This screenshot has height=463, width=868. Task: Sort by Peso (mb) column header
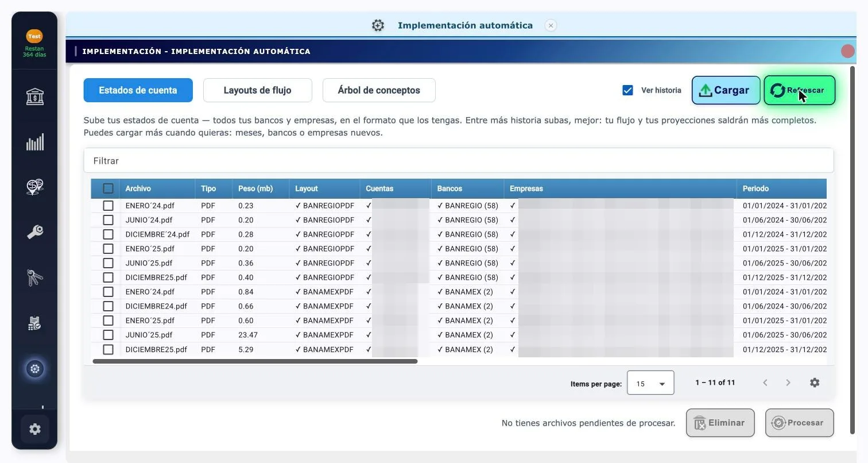coord(255,188)
